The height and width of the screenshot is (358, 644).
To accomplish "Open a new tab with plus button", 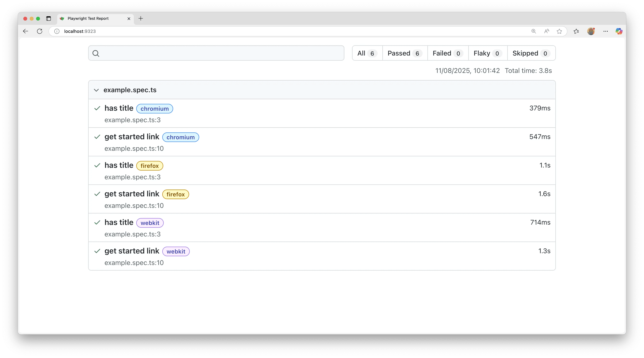I will coord(141,19).
